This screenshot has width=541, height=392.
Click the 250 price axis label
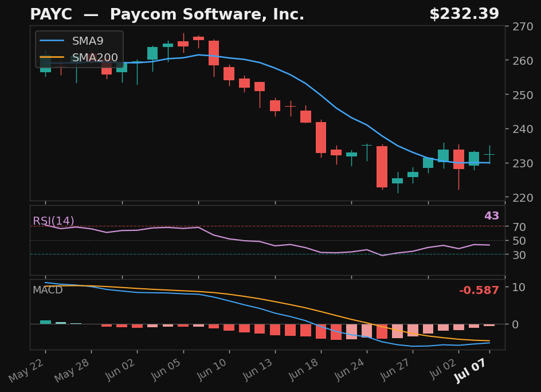click(523, 95)
